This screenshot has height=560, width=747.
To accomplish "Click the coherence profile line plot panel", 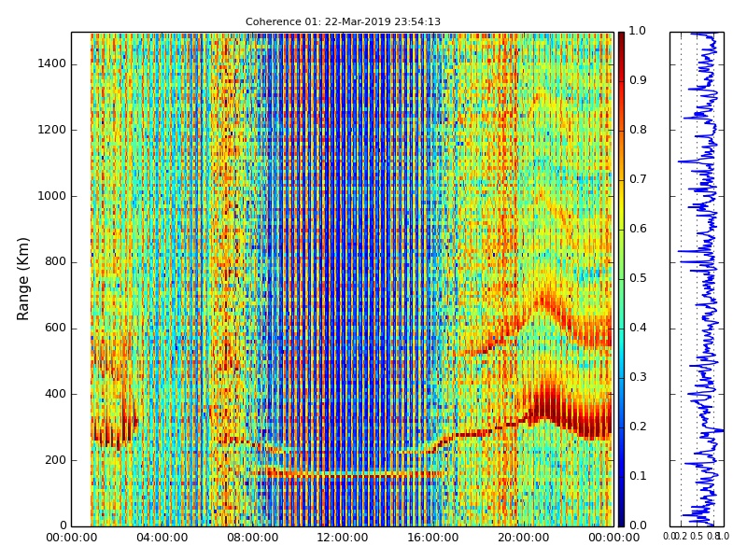I will [x=697, y=279].
